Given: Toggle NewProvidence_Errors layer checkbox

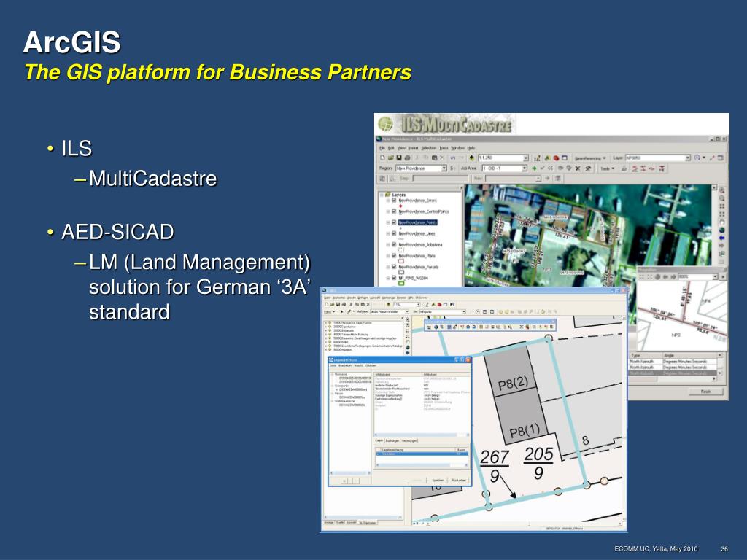Looking at the screenshot, I should coord(394,201).
